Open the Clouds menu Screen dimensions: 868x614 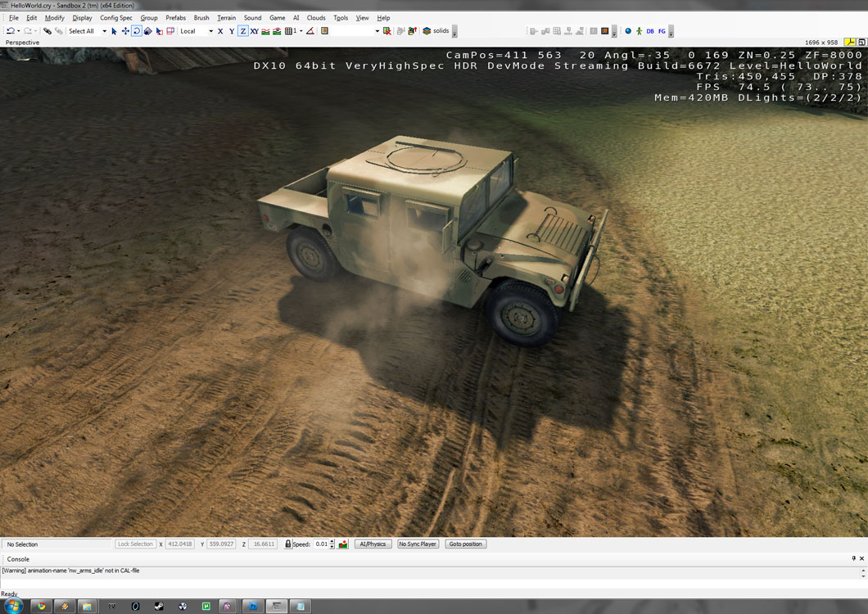tap(316, 18)
